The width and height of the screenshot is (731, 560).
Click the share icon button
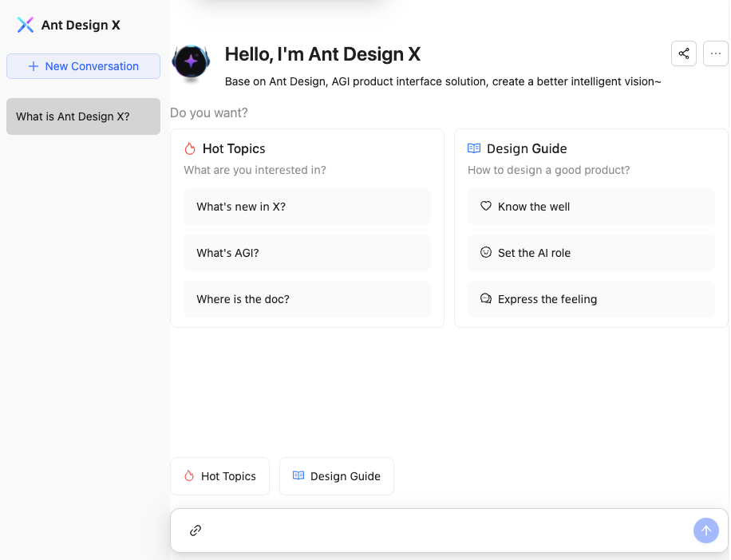[684, 54]
